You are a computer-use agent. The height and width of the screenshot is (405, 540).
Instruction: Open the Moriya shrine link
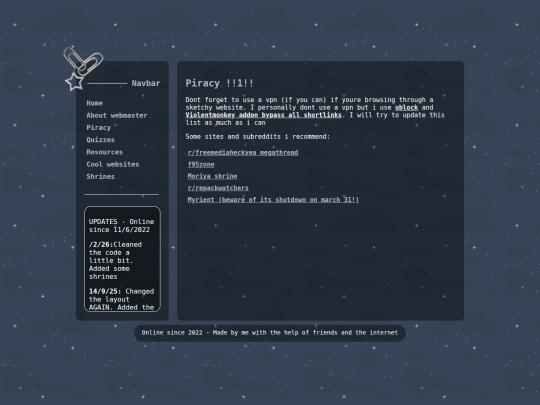click(212, 176)
